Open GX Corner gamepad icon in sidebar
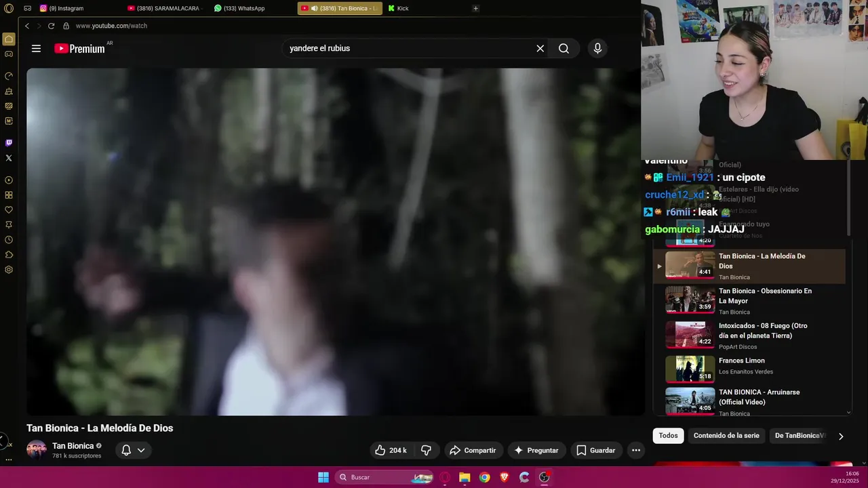The width and height of the screenshot is (868, 488). (9, 54)
